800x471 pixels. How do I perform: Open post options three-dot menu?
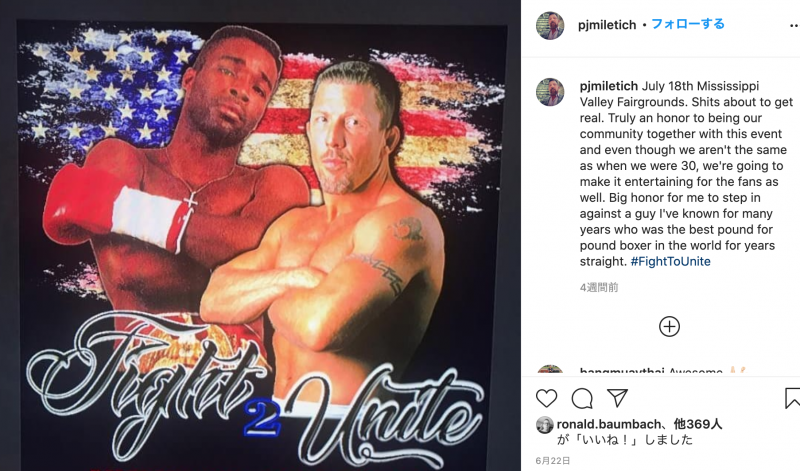[794, 26]
